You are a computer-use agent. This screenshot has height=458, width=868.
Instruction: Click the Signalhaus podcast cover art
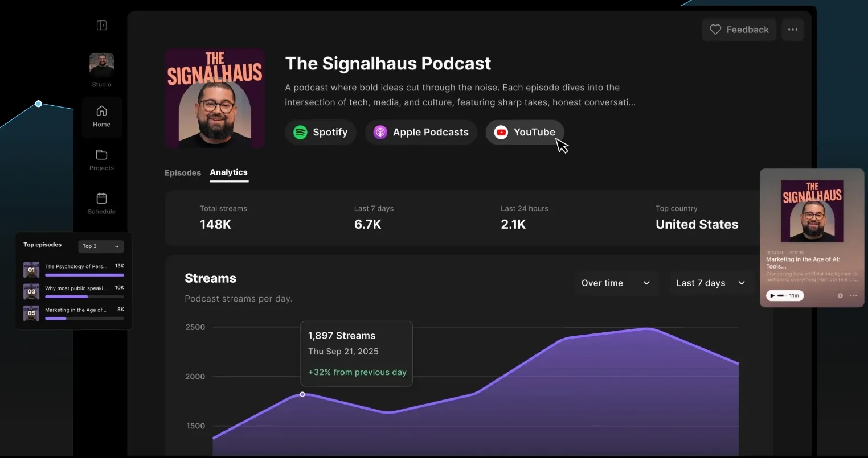tap(215, 98)
